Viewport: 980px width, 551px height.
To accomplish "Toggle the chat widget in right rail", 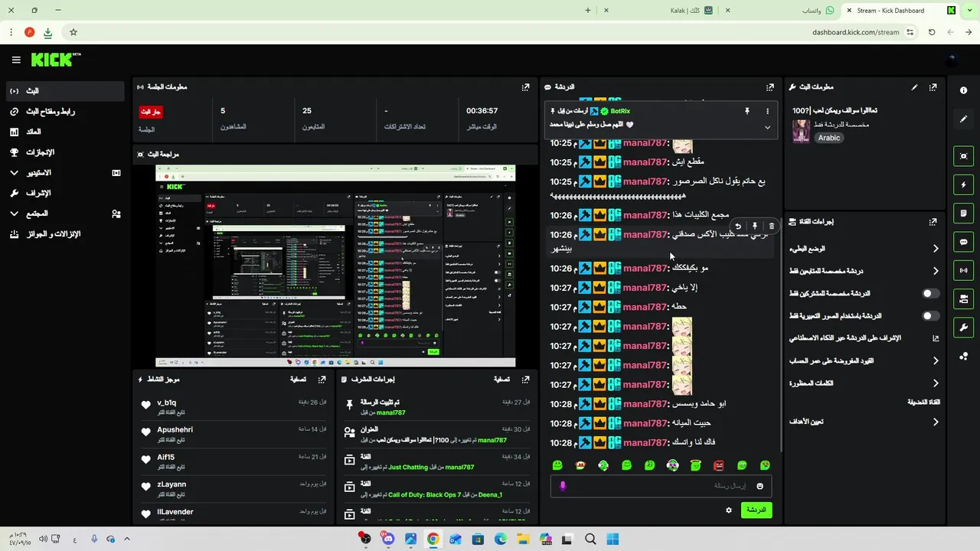I will pos(963,242).
